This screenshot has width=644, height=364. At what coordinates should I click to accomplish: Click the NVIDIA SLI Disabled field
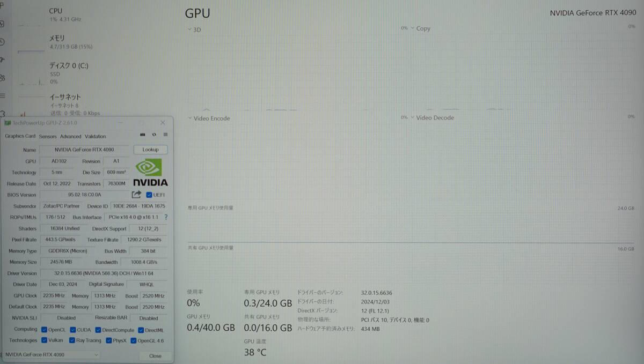tap(66, 318)
